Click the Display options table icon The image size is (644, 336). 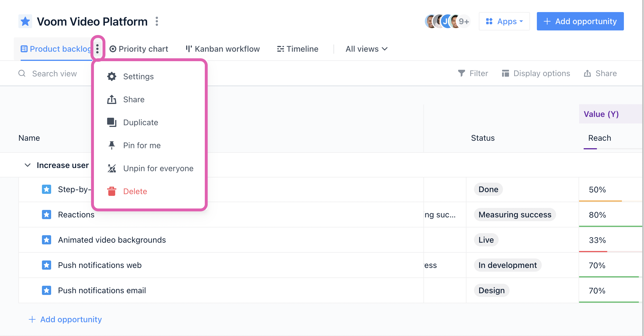505,74
